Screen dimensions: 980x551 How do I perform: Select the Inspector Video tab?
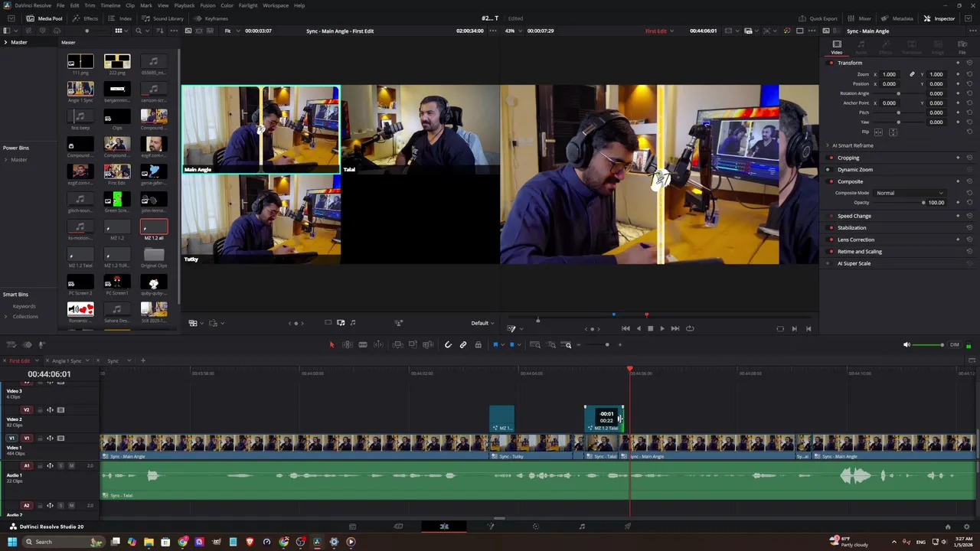837,48
